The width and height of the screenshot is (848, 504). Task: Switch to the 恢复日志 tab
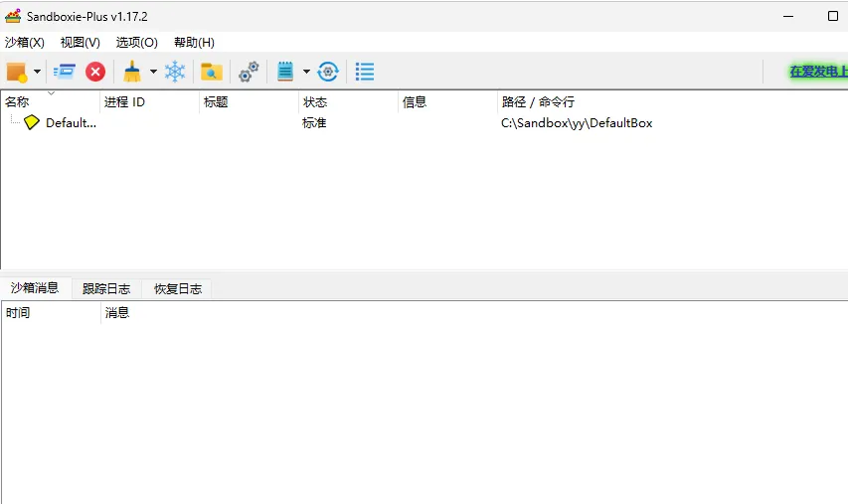point(178,288)
